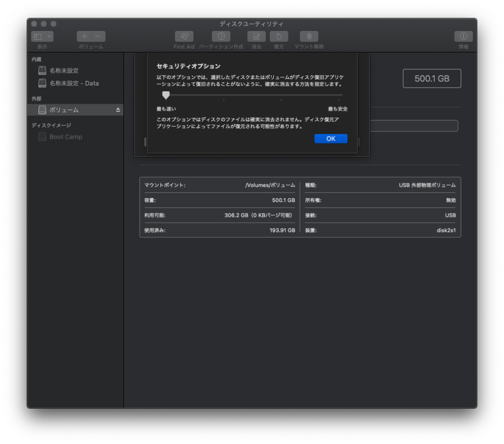The image size is (504, 444).
Task: Click the sidebar view toggle icon
Action: pyautogui.click(x=37, y=36)
